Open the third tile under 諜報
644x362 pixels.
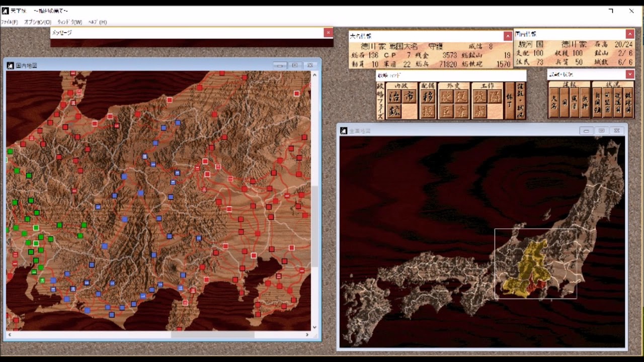pyautogui.click(x=575, y=103)
